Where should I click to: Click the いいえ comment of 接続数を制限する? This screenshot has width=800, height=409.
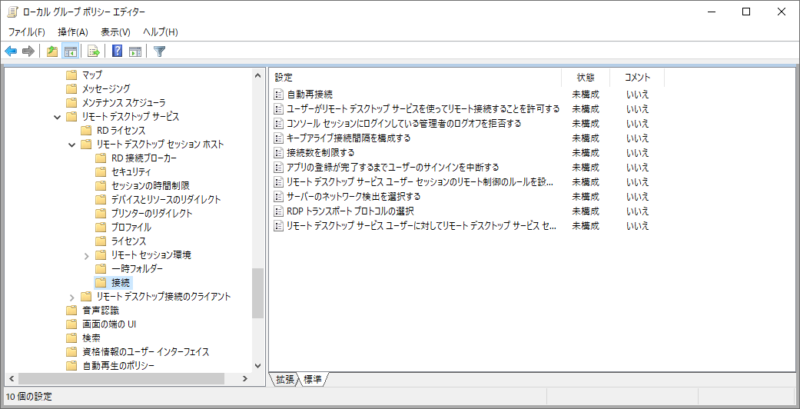(637, 152)
